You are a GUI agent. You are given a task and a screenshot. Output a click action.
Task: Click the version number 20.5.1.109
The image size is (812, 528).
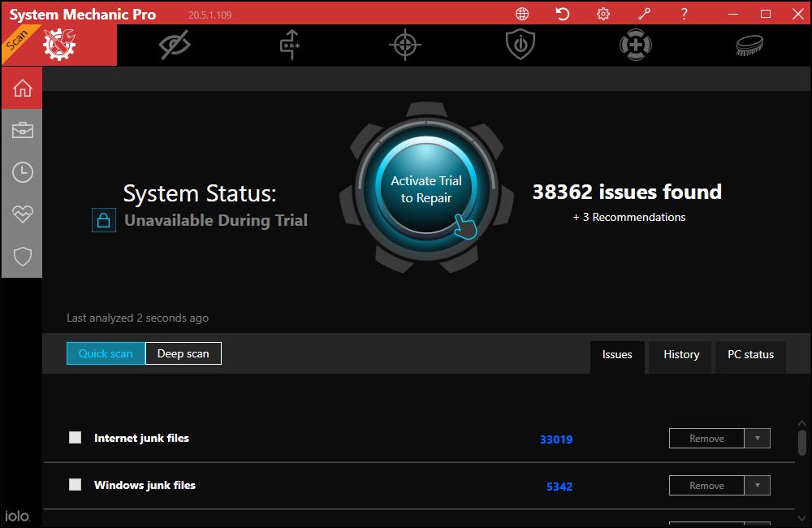coord(209,15)
